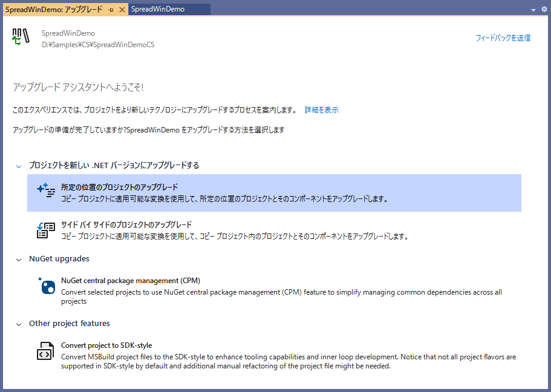Select サイド バイ サイドのプロジェクトのアップグレード option

[x=274, y=230]
